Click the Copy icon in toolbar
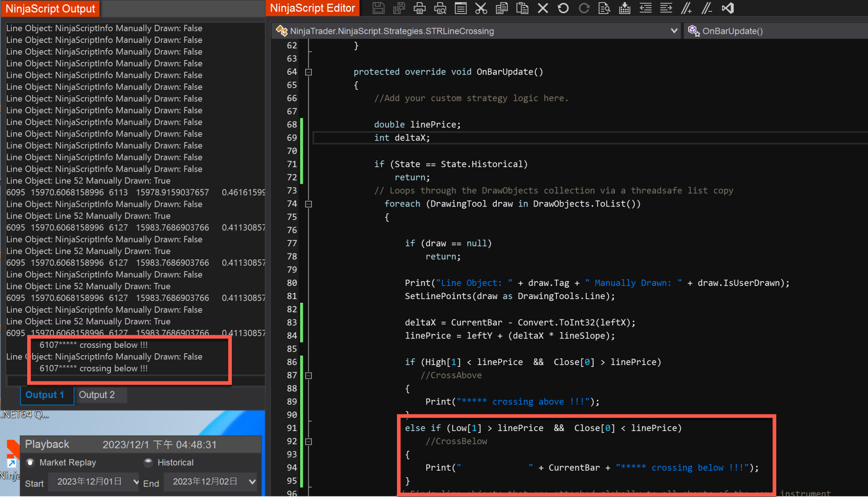Image resolution: width=868 pixels, height=497 pixels. [502, 8]
